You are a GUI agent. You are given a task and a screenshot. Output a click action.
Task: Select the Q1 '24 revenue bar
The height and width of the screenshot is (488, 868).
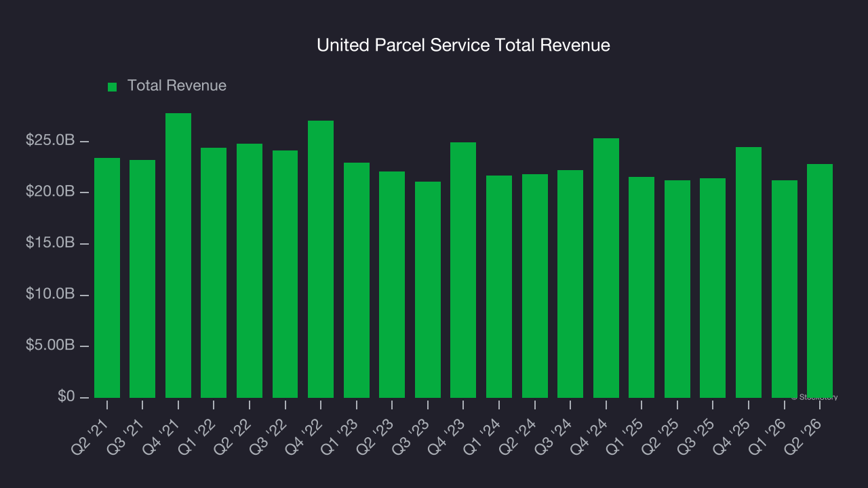(499, 287)
